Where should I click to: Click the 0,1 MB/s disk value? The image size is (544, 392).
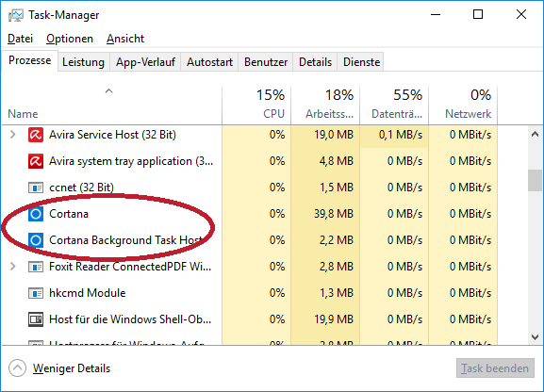tap(401, 135)
